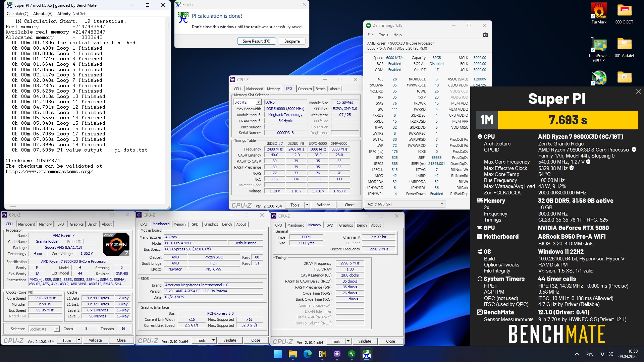The width and height of the screenshot is (644, 362).
Task: Click the ZenTimings camera screenshot icon
Action: 485,35
